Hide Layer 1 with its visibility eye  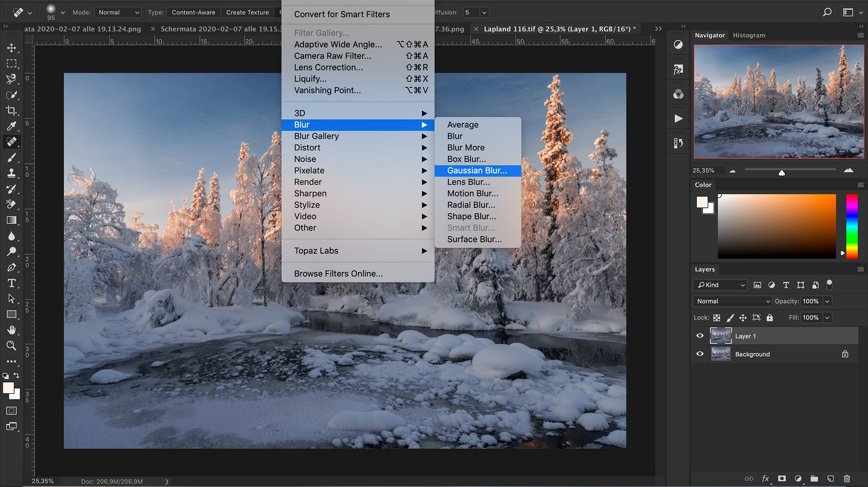coord(700,336)
